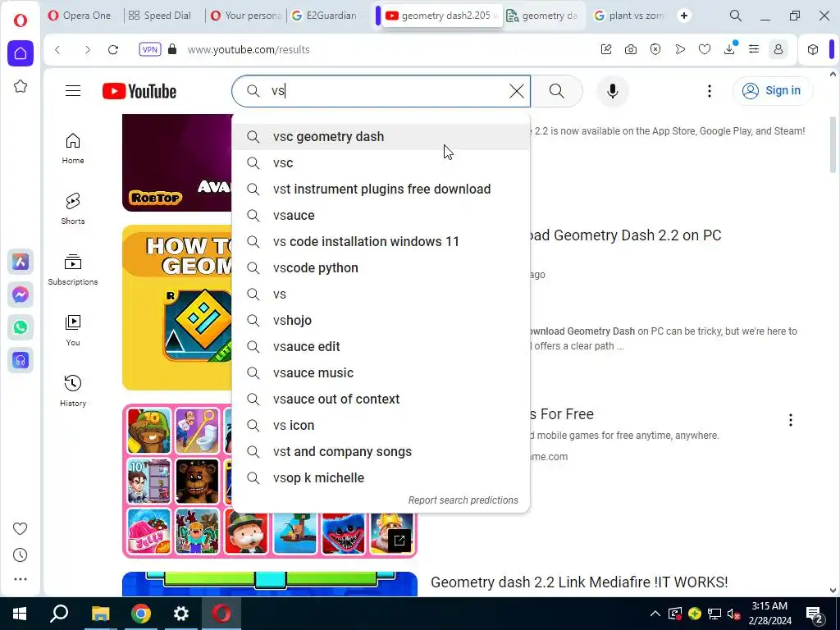Select suggestion vs code installation windows 11
This screenshot has width=840, height=630.
point(381,242)
